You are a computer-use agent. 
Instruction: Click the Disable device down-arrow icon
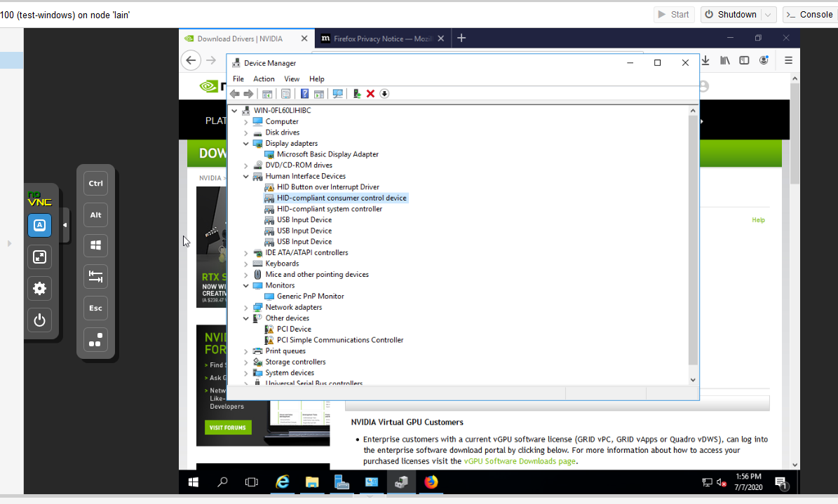(x=384, y=94)
